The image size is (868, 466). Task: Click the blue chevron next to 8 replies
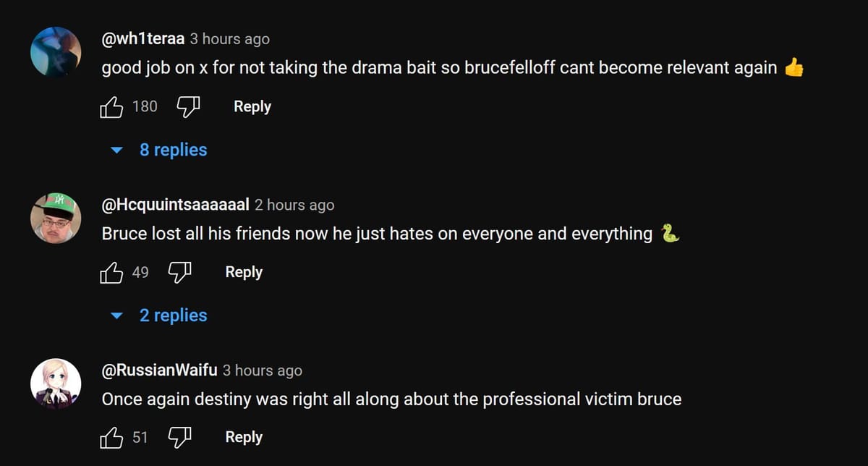117,150
